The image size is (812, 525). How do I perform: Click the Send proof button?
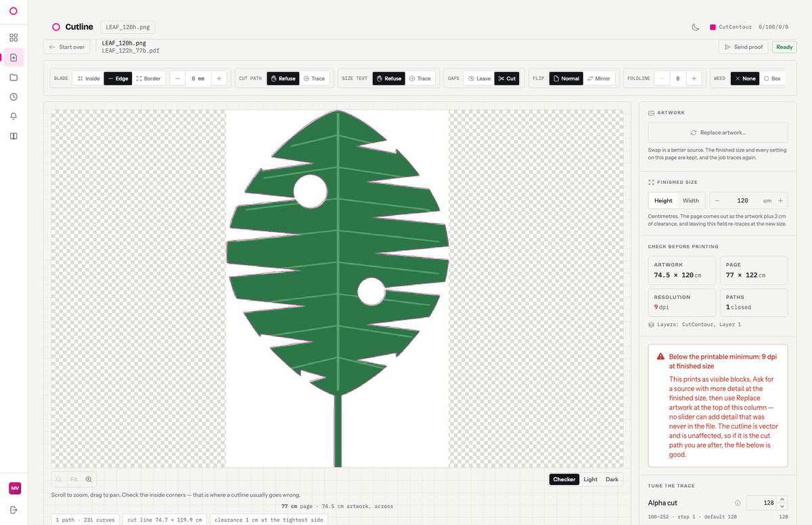click(743, 47)
